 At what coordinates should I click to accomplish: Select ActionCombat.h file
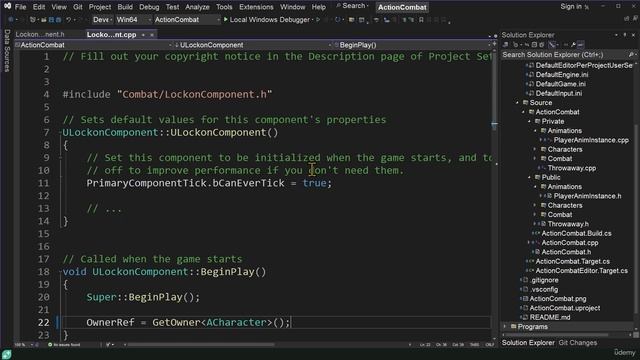coord(566,252)
